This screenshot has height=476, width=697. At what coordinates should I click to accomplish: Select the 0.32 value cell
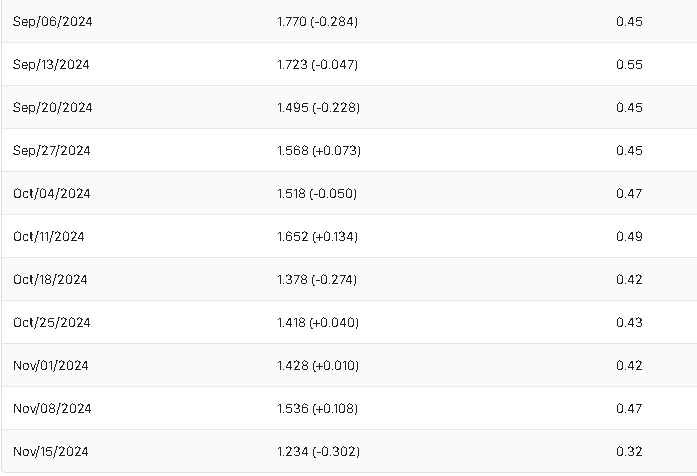(629, 451)
